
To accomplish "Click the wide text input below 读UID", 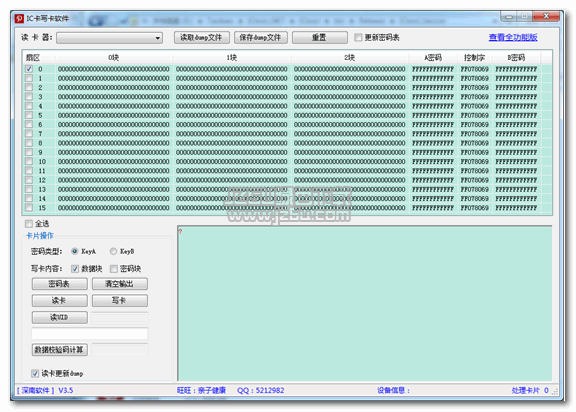I will coord(90,334).
